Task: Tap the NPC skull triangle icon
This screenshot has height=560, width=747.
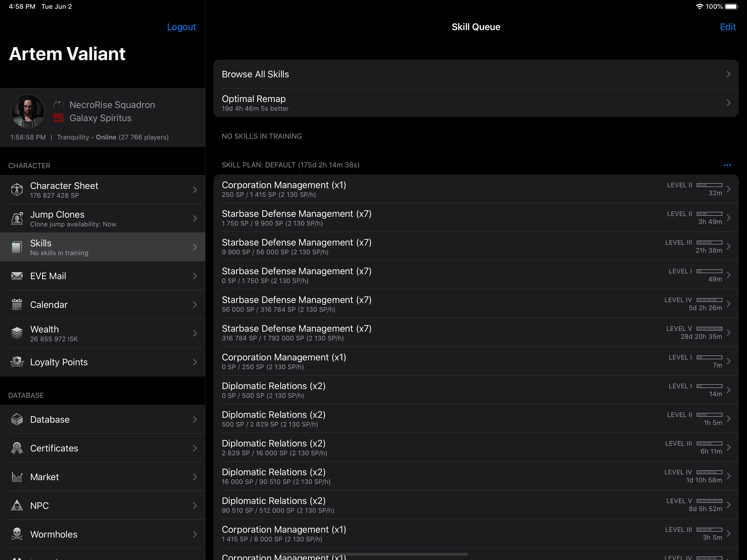Action: 17,505
